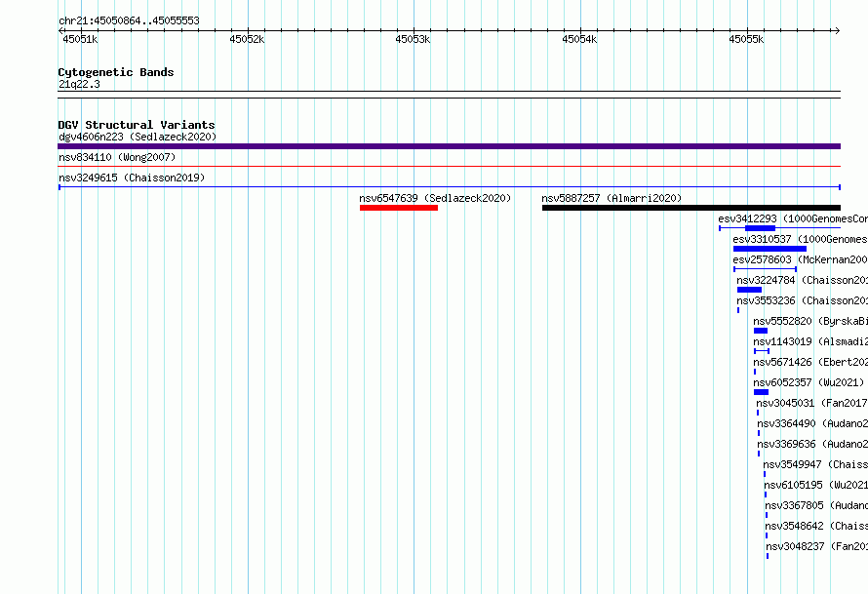Click the DGV Structural Variants track title

(137, 125)
